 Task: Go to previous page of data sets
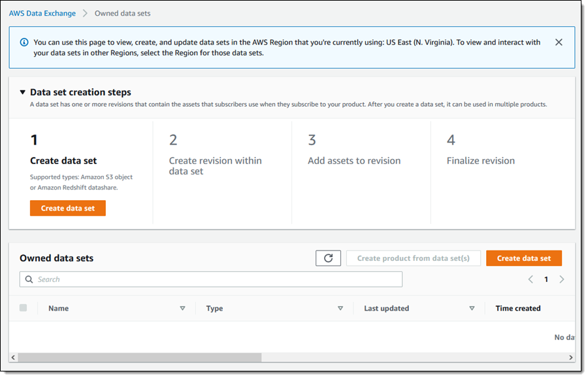pos(531,279)
